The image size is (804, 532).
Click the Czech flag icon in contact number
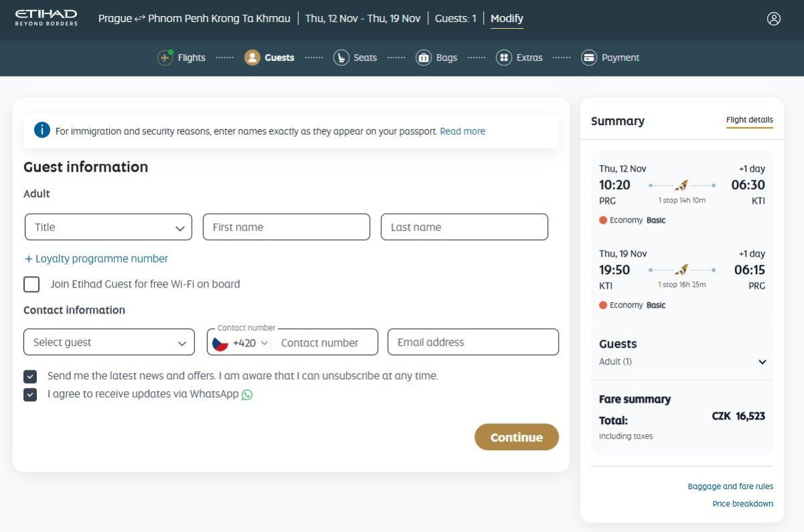[x=220, y=342]
